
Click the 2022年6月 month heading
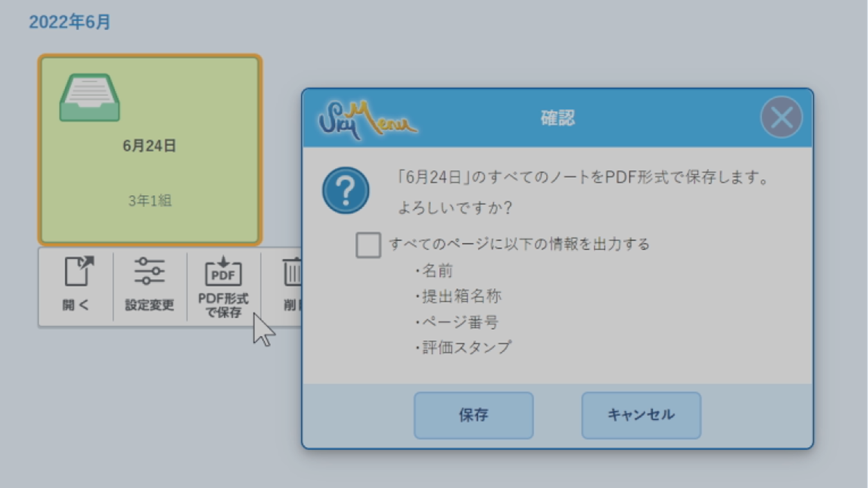pyautogui.click(x=70, y=22)
